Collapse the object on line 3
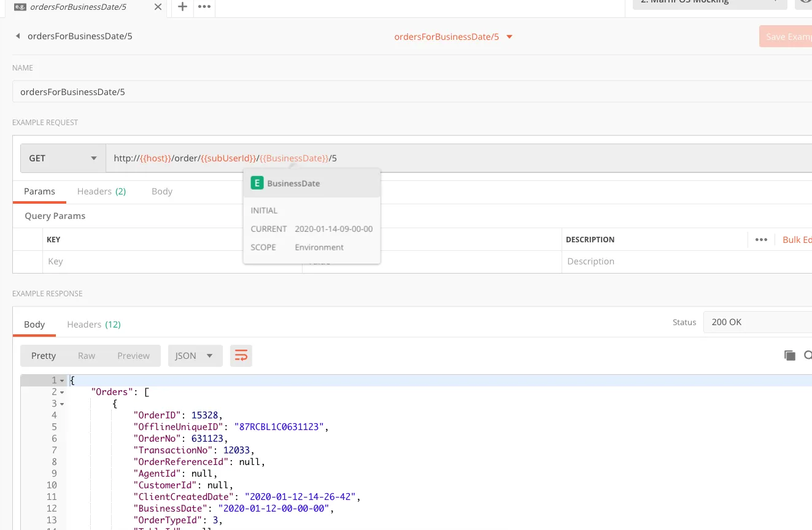The width and height of the screenshot is (812, 530). click(62, 404)
